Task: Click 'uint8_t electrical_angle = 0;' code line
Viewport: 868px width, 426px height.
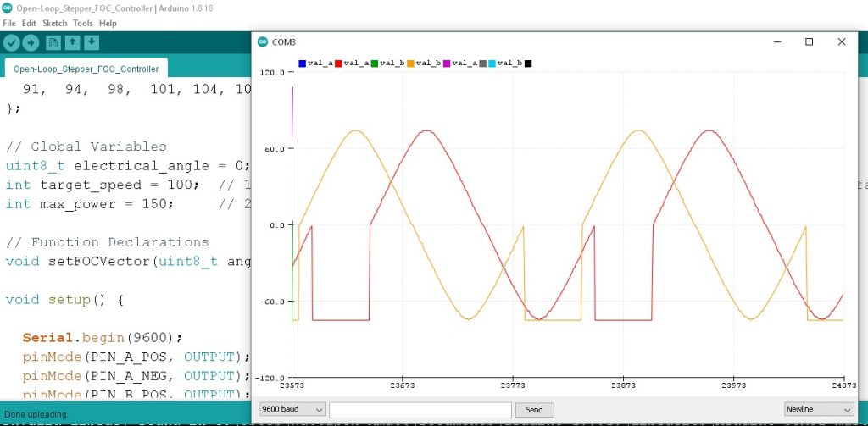Action: pyautogui.click(x=128, y=166)
